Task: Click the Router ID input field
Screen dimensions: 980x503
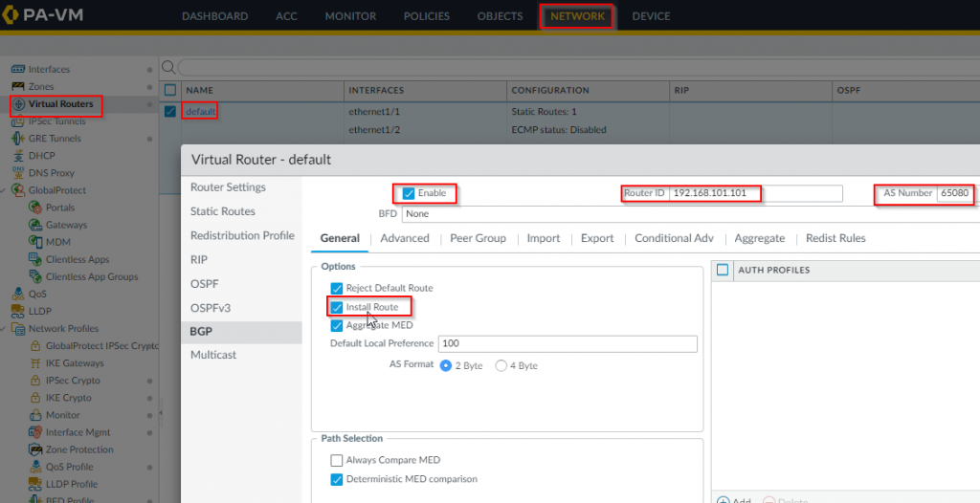Action: click(x=756, y=193)
